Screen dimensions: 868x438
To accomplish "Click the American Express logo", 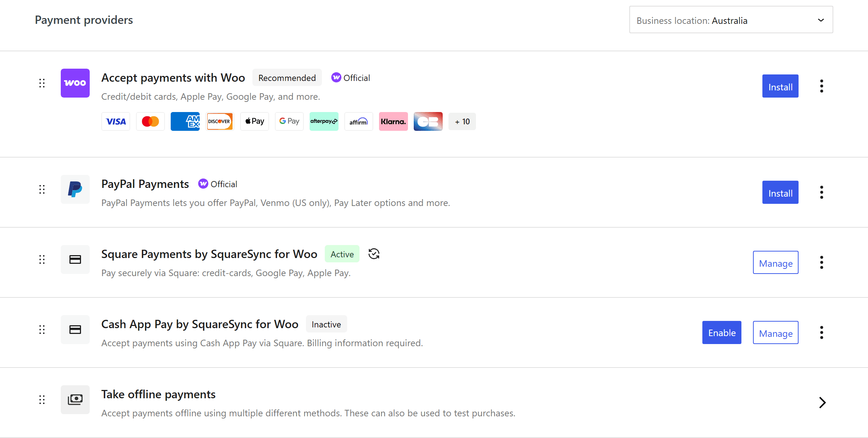I will pyautogui.click(x=185, y=121).
